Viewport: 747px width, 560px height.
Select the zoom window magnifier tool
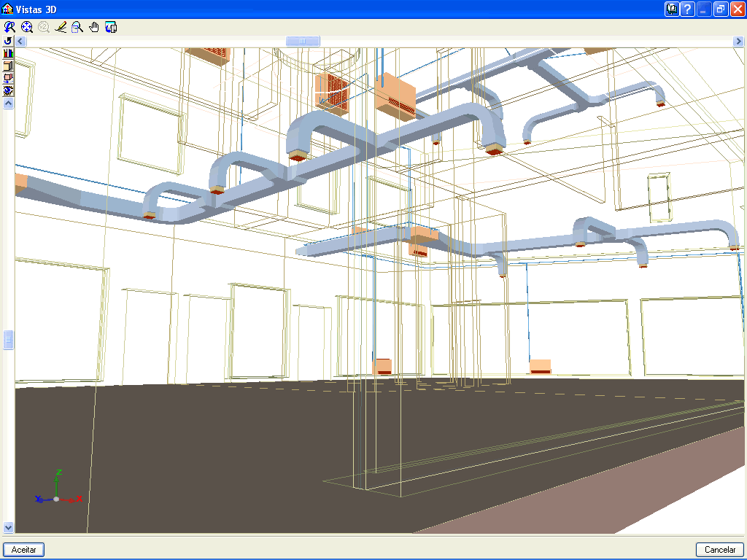click(x=77, y=27)
